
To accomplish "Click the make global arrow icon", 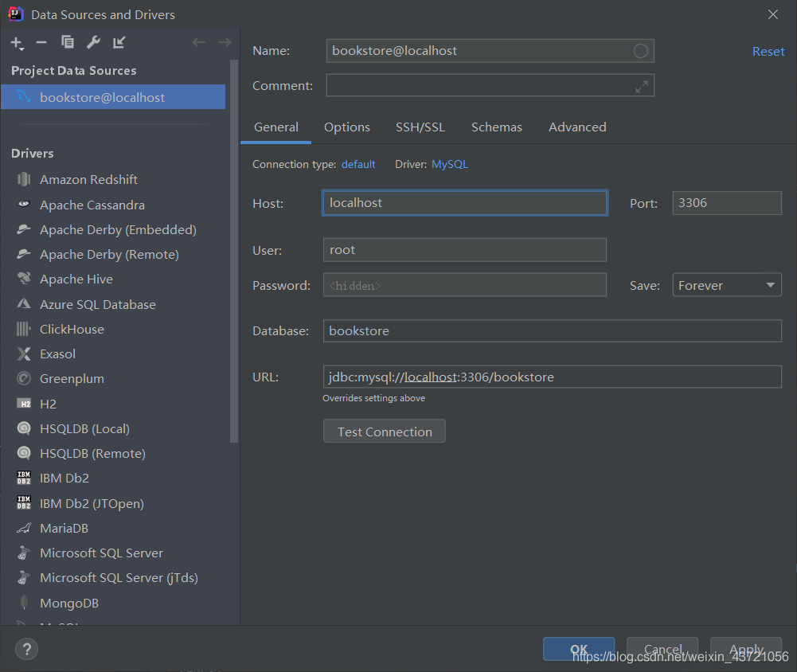I will click(119, 43).
